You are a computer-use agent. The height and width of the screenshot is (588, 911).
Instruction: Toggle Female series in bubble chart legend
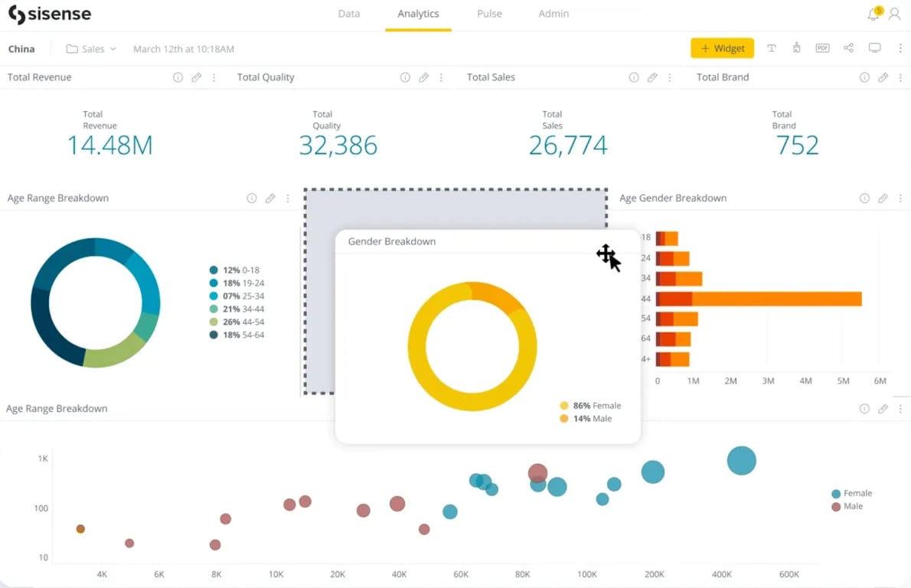tap(852, 493)
